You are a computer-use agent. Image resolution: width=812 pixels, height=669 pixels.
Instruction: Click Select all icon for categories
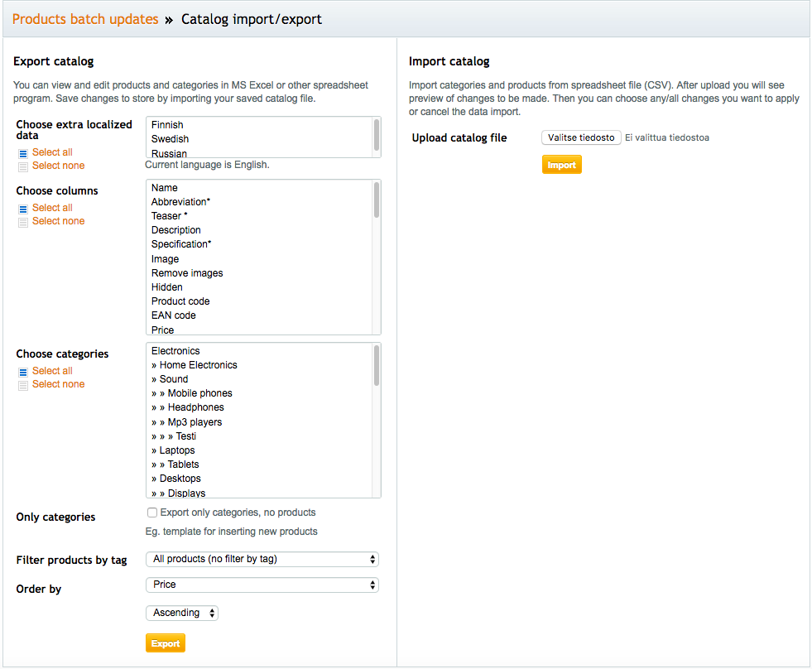(23, 372)
